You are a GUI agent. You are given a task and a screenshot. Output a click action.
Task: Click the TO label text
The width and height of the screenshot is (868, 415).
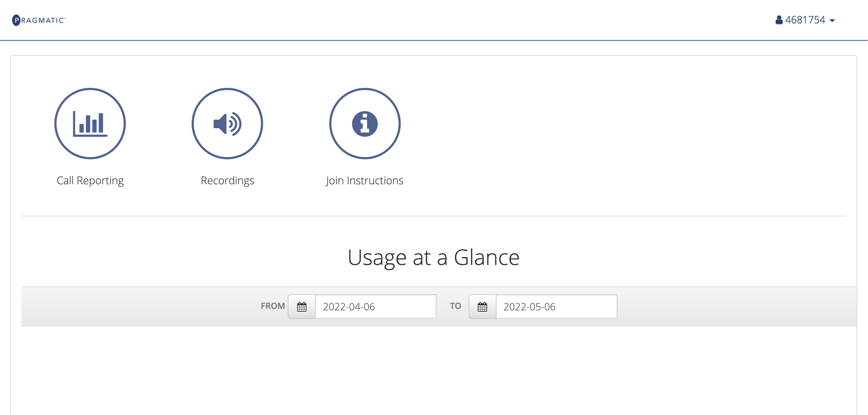click(455, 306)
